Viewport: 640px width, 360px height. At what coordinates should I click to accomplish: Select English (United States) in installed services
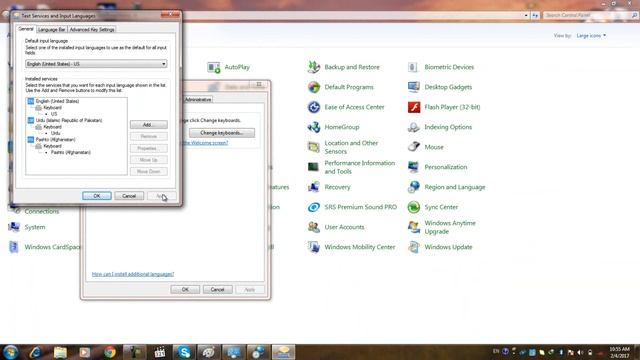point(57,101)
